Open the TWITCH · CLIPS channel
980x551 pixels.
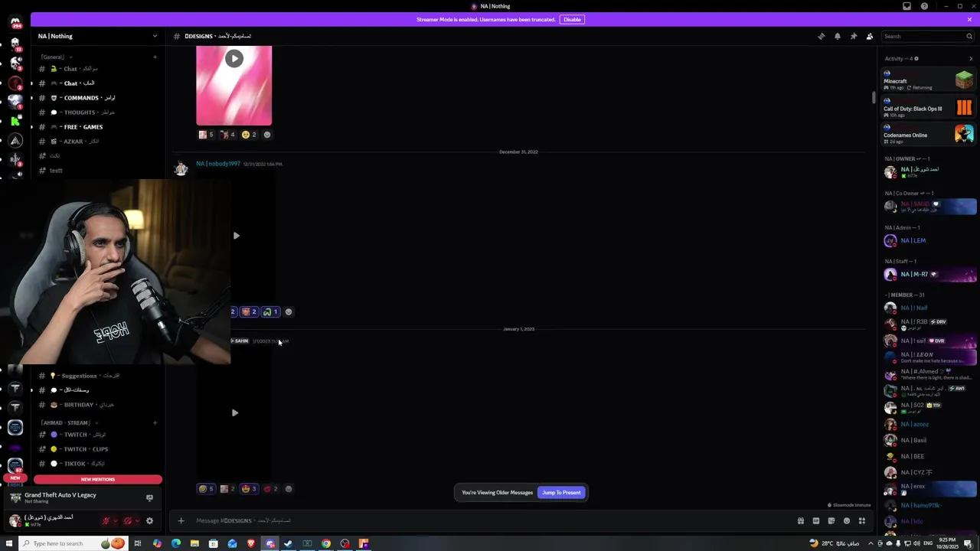click(97, 449)
